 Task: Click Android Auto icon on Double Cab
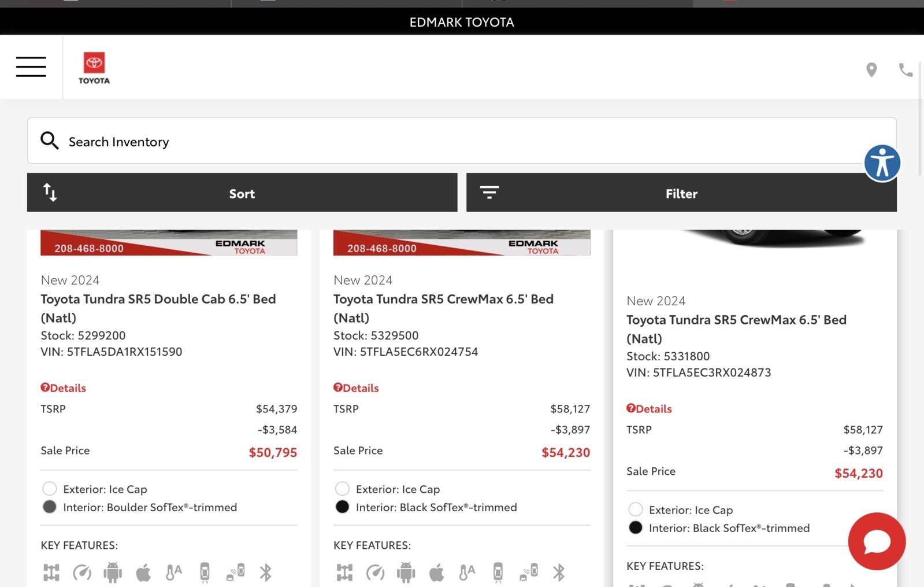coord(113,573)
